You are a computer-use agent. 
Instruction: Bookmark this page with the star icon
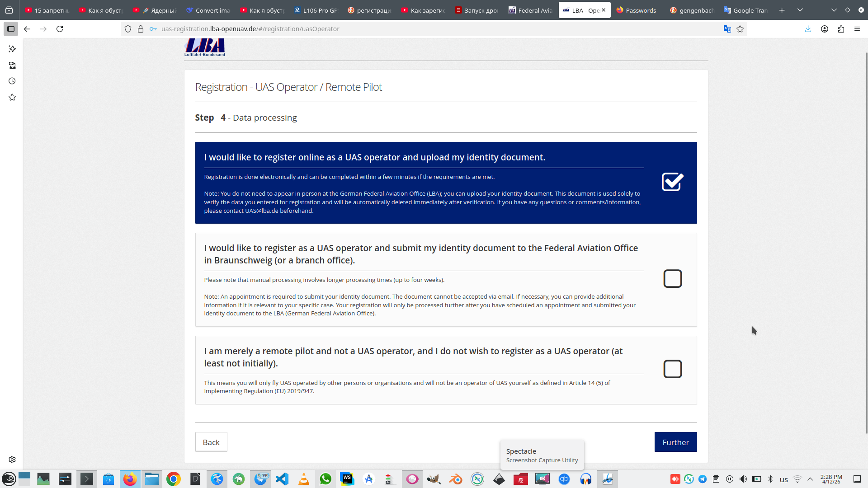(740, 29)
